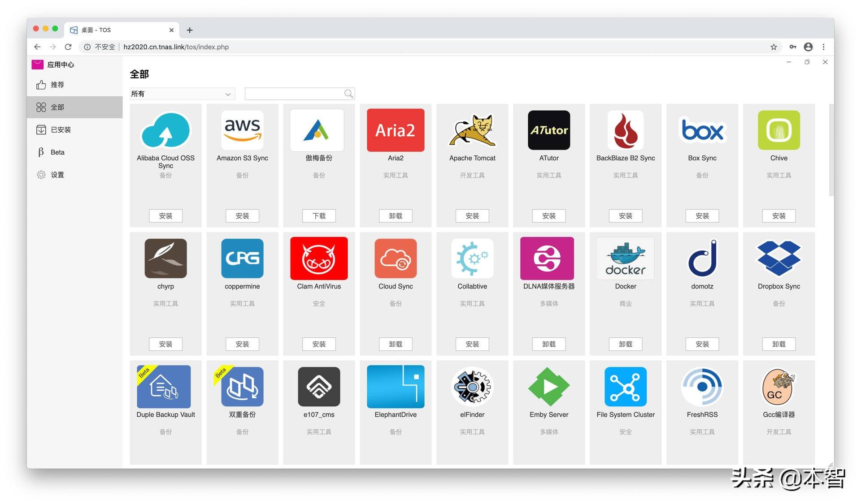861x504 pixels.
Task: Click the app list vertical scrollbar
Action: (831, 150)
